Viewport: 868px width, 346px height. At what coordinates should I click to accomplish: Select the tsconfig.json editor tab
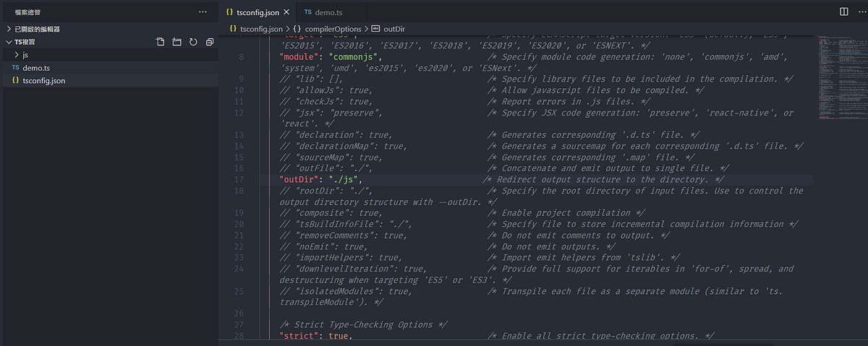259,12
